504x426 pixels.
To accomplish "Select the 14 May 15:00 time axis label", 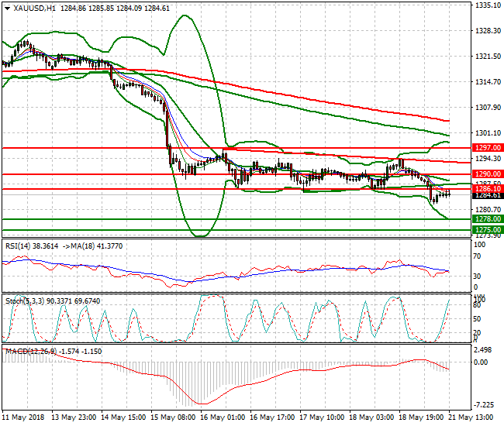I will [x=123, y=417].
